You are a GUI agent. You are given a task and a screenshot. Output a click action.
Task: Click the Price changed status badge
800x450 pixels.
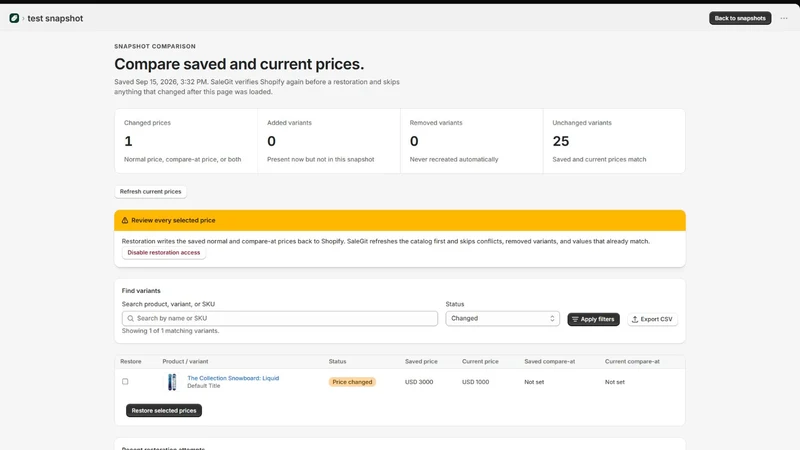352,382
